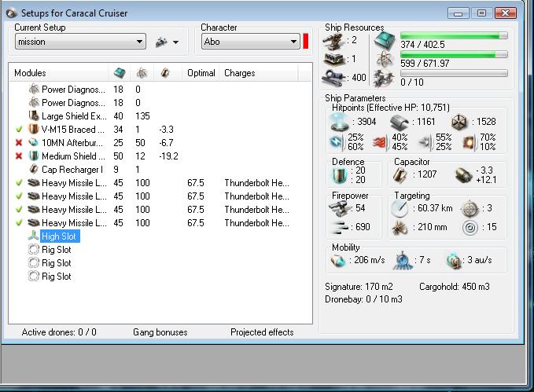Click the warp speed icon showing 3 au/s
Image resolution: width=534 pixels, height=392 pixels.
point(454,261)
